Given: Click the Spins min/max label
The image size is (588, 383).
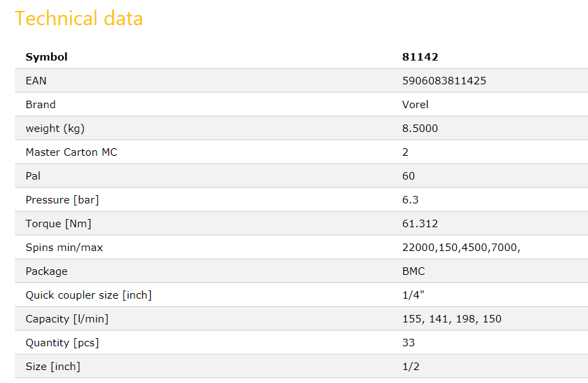Looking at the screenshot, I should point(64,248).
